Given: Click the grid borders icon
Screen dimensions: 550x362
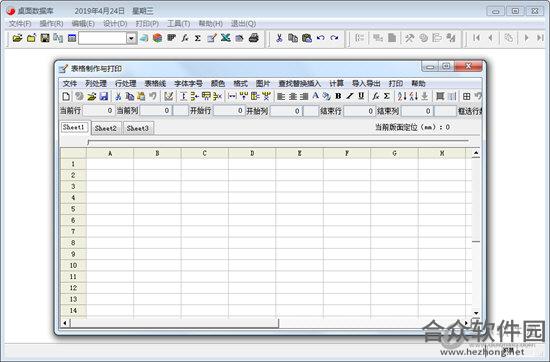Looking at the screenshot, I should [467, 96].
